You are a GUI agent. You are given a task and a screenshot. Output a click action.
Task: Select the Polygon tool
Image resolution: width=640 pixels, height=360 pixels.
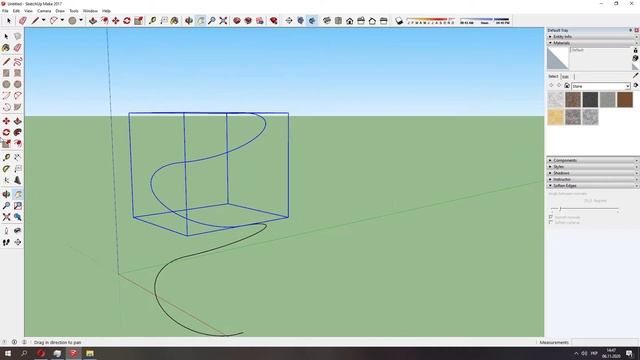18,84
